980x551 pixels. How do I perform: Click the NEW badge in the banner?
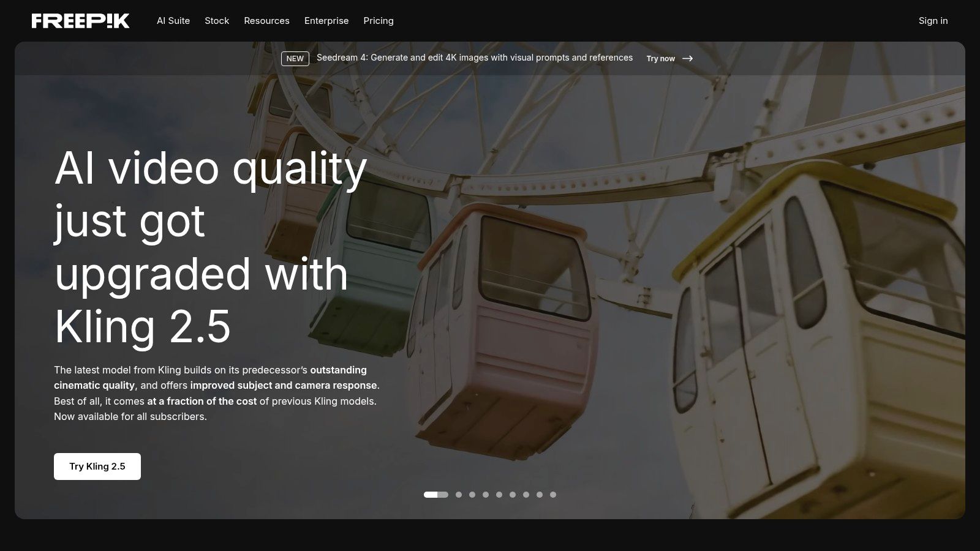click(295, 59)
